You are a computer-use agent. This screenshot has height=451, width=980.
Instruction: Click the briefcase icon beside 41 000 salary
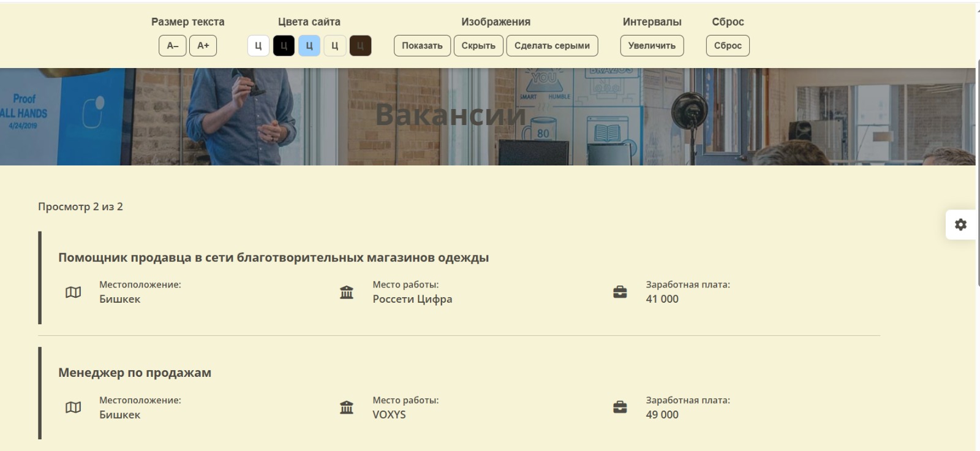[x=620, y=292]
